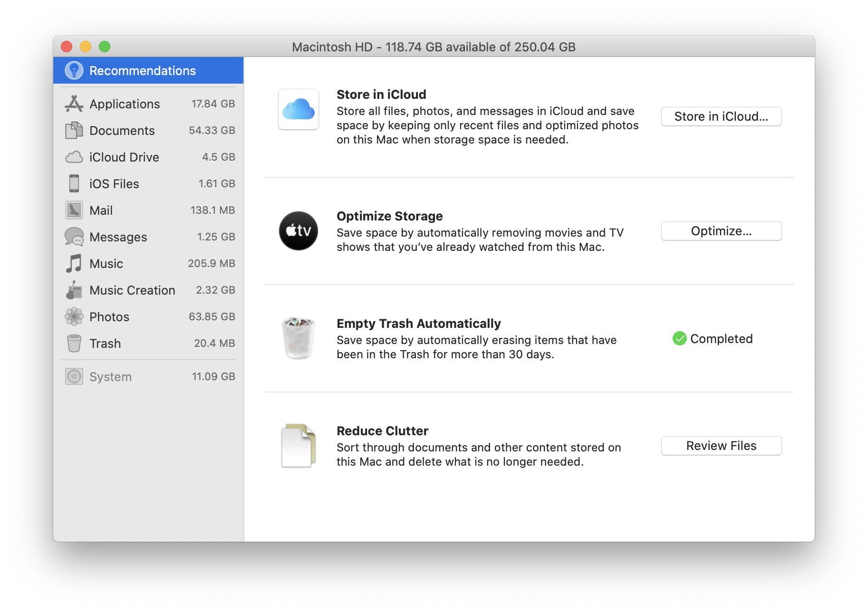Viewport: 868px width, 612px height.
Task: Click the Review Files button
Action: (721, 446)
